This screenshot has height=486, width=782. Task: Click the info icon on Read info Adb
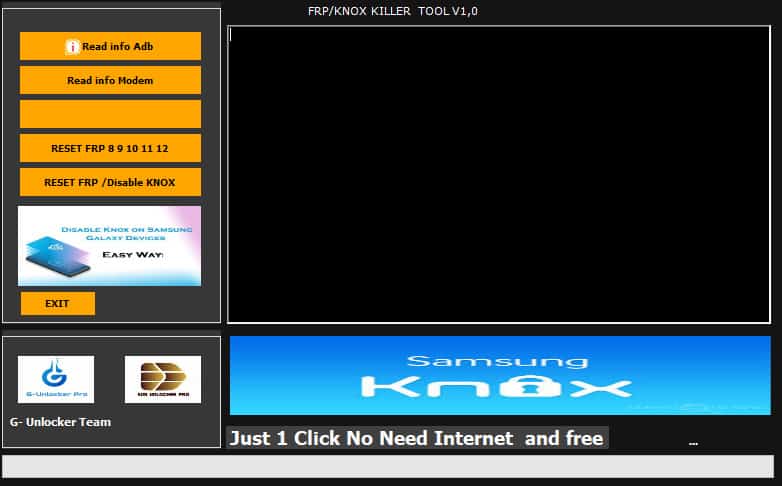pyautogui.click(x=72, y=47)
